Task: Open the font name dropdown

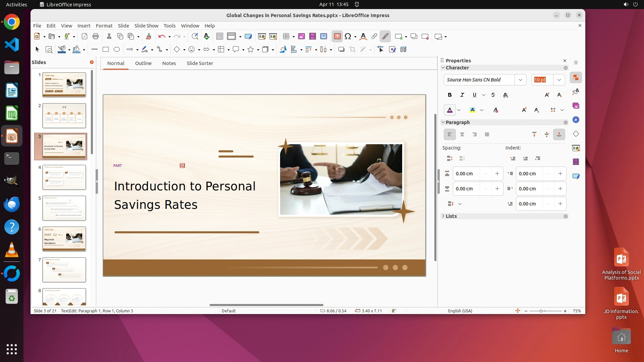Action: coord(520,80)
